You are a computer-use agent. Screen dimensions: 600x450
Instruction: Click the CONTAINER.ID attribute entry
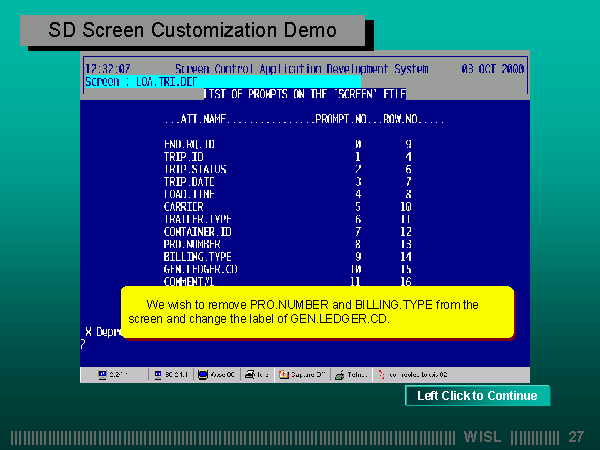198,231
